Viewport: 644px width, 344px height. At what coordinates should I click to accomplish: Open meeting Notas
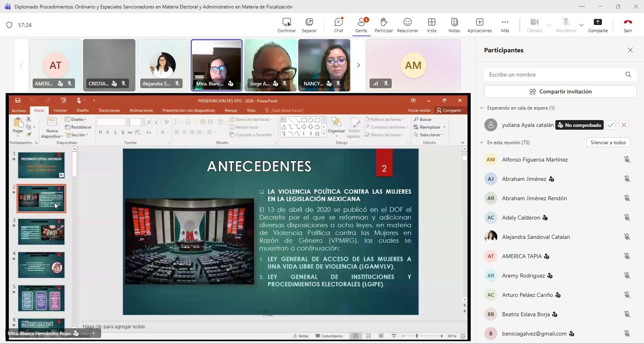(454, 25)
